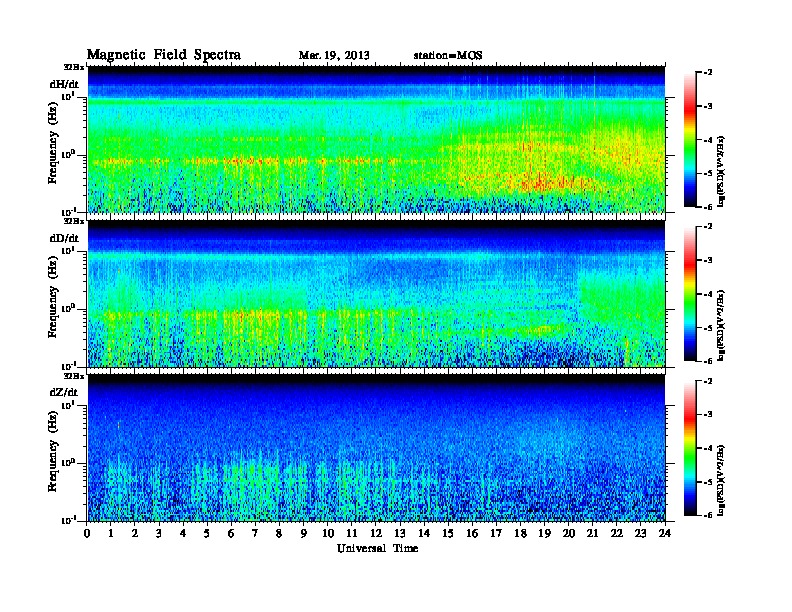Click the dD/dt spectrogram plot
792x612 pixels.
[x=376, y=293]
